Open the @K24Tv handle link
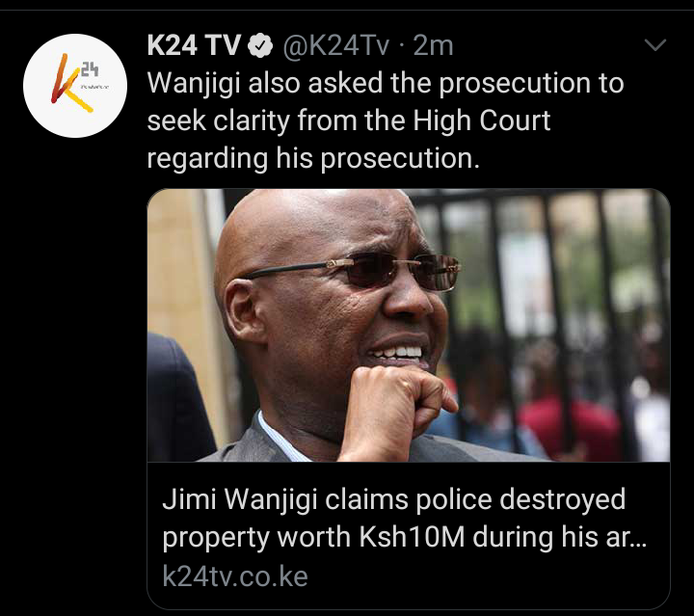Viewport: 694px width, 616px height. coord(336,45)
